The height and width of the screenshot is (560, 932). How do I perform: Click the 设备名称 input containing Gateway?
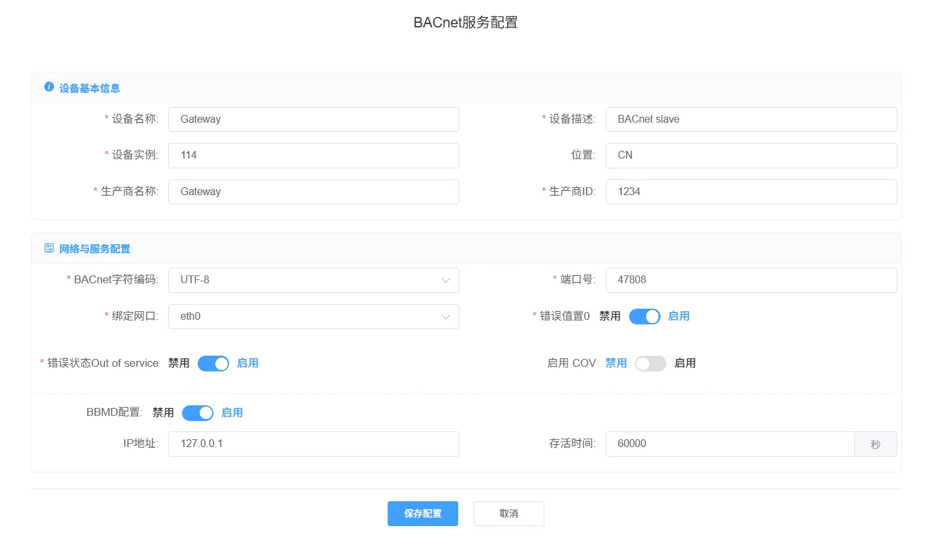(x=313, y=119)
